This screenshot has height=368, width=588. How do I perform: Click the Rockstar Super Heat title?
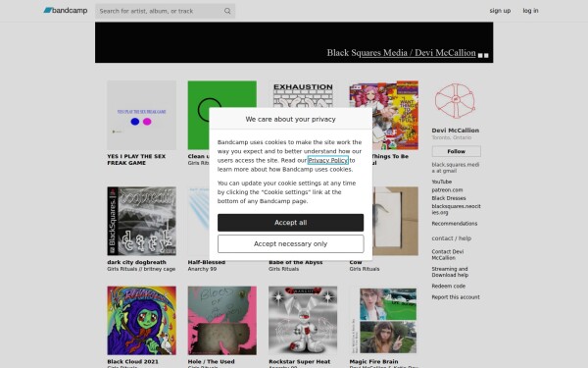coord(299,361)
